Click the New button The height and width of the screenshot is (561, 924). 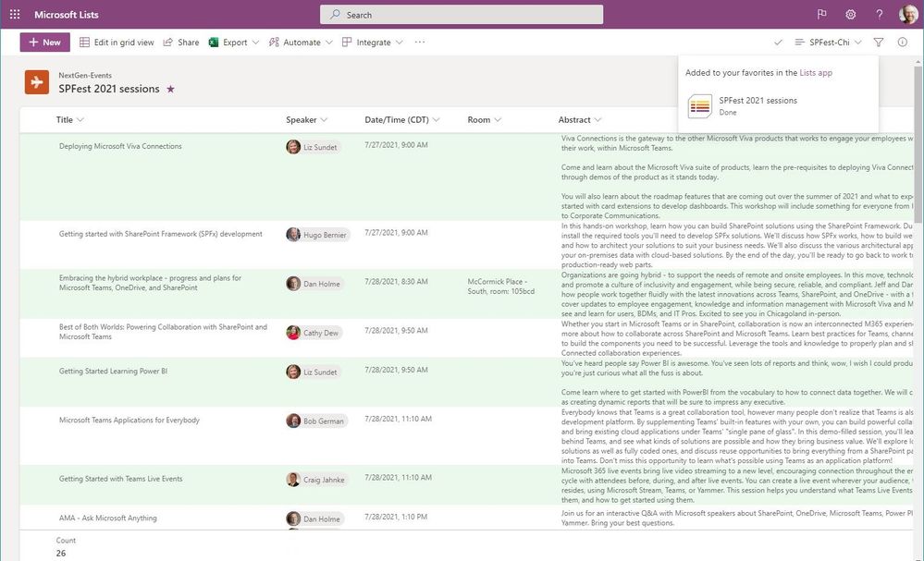pos(44,43)
